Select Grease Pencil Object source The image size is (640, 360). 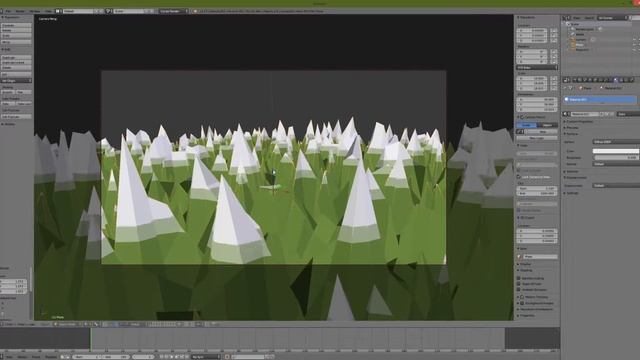click(x=547, y=125)
